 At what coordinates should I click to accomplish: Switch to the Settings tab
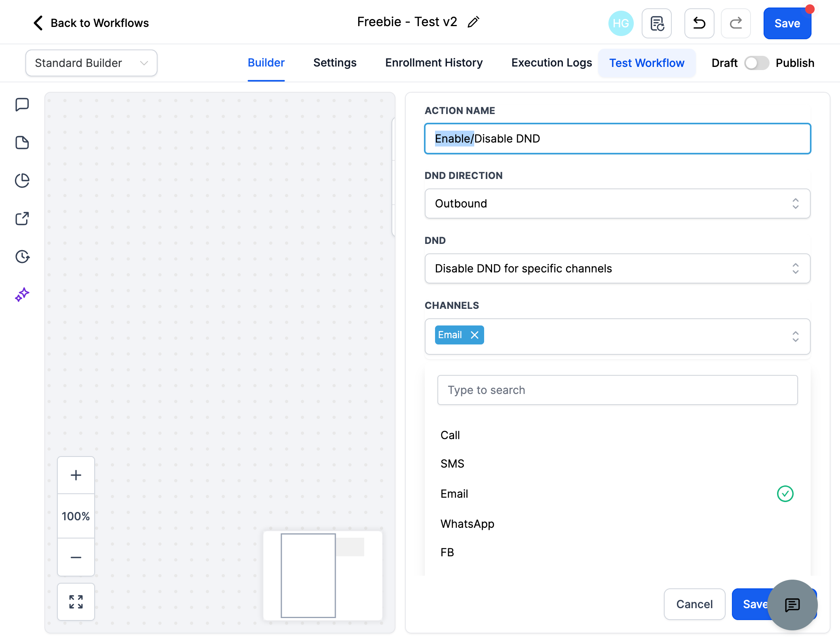[x=335, y=63]
